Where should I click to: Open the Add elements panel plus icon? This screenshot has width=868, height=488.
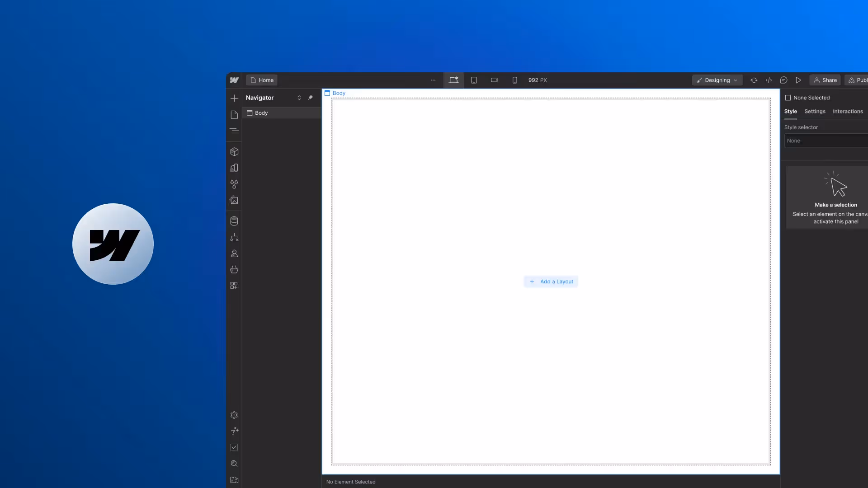pos(234,99)
